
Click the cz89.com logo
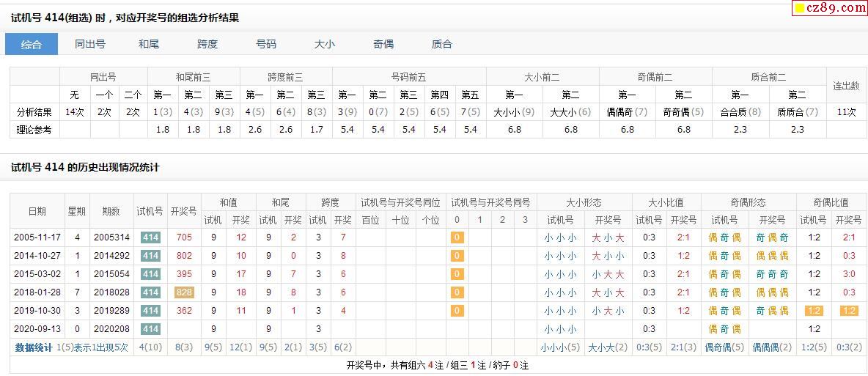(x=830, y=8)
